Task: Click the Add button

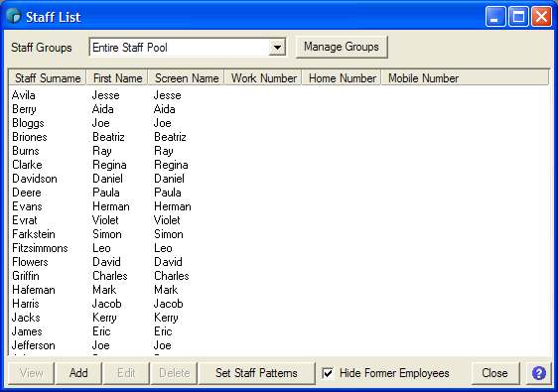Action: [78, 373]
